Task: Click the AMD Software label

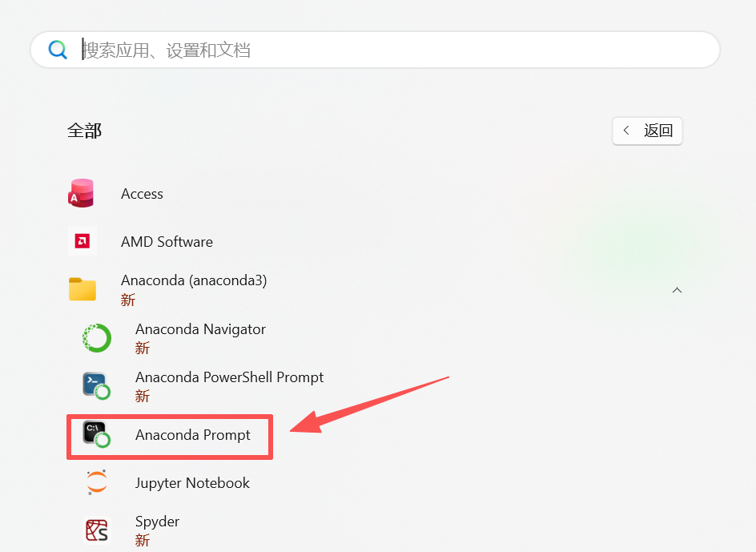Action: [167, 241]
